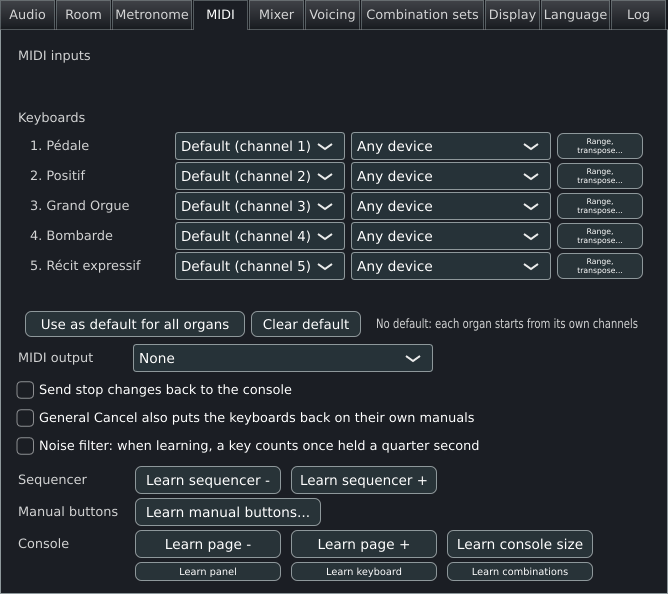
Task: Click the Learn keyboard button
Action: coord(364,571)
